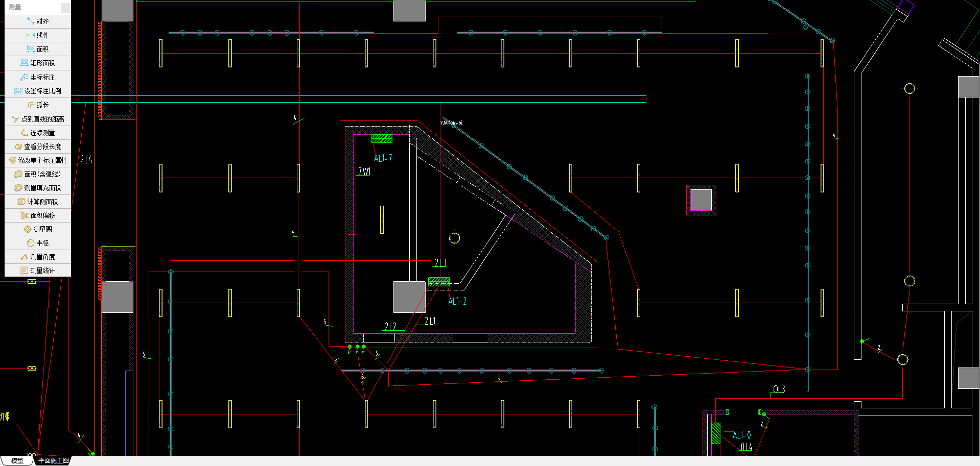
Task: Choose the 面积 area measurement tool
Action: tap(38, 49)
